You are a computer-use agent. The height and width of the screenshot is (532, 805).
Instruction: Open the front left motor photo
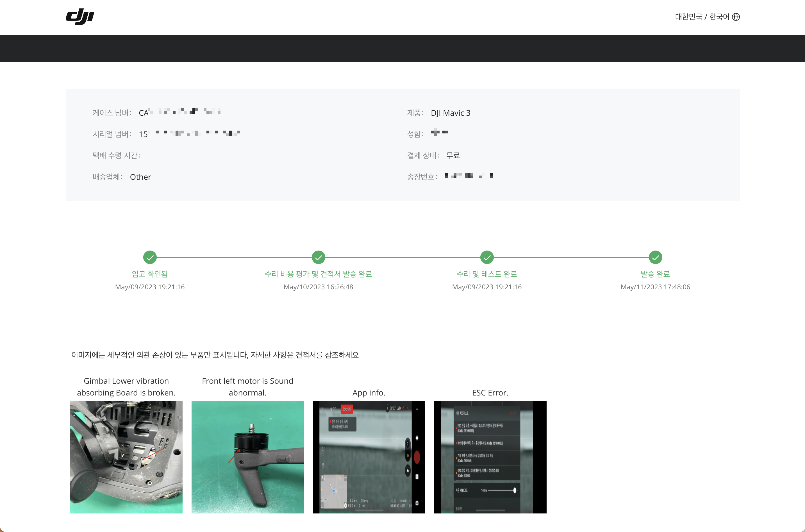pyautogui.click(x=247, y=457)
